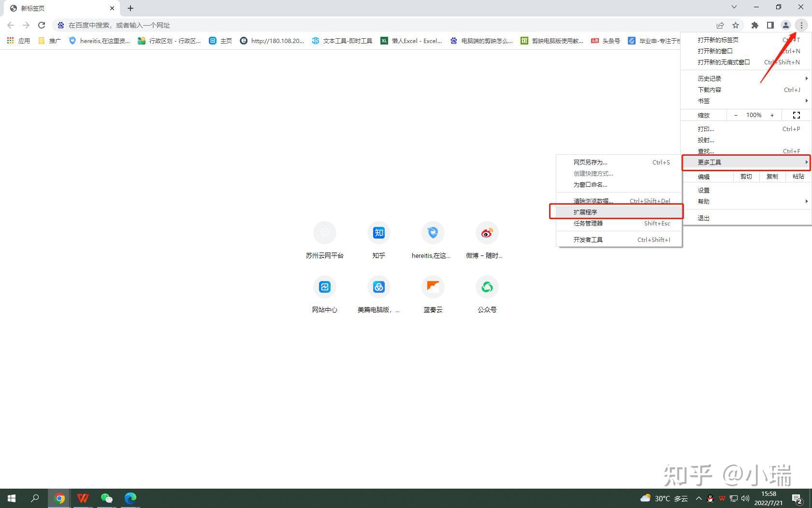
Task: Open the 蓝奏云 shortcut tile
Action: point(433,286)
